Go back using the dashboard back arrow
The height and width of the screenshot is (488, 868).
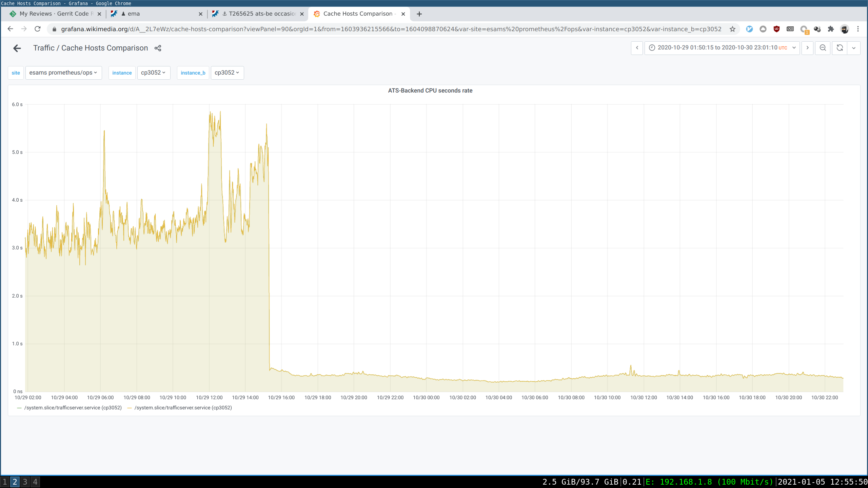point(17,48)
